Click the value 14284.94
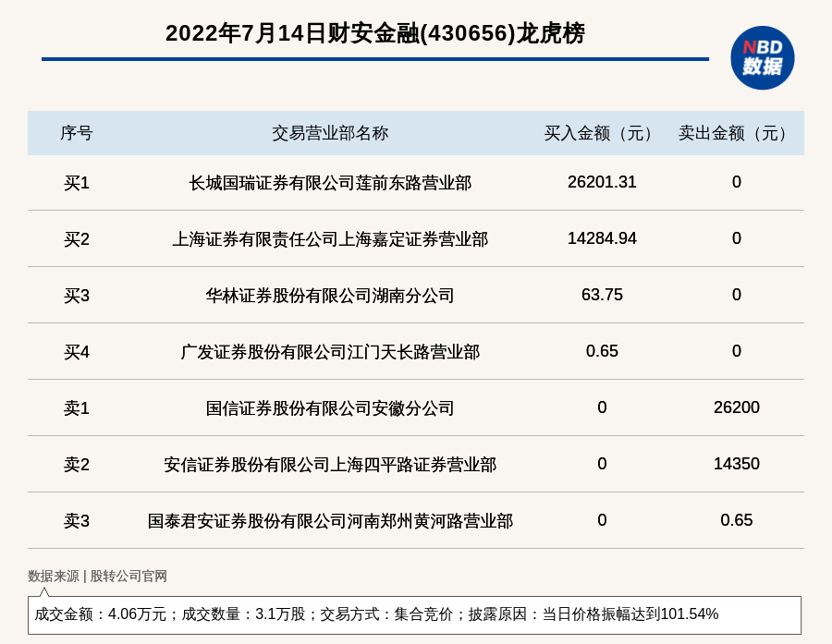 click(602, 238)
